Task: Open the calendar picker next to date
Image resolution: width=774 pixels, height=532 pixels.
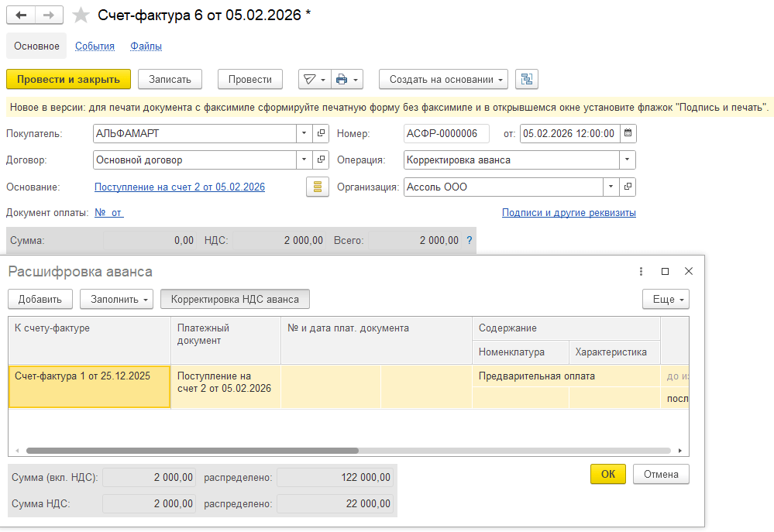Action: (628, 133)
